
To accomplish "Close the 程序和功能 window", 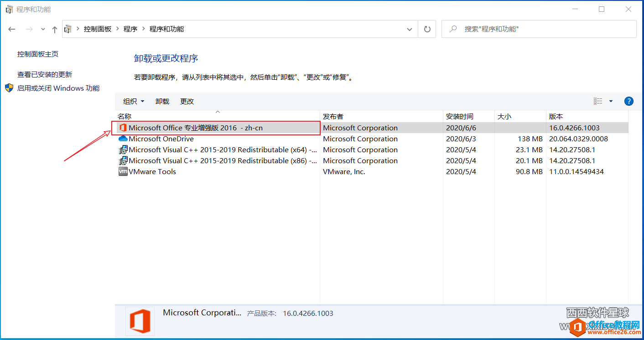I will pos(628,9).
